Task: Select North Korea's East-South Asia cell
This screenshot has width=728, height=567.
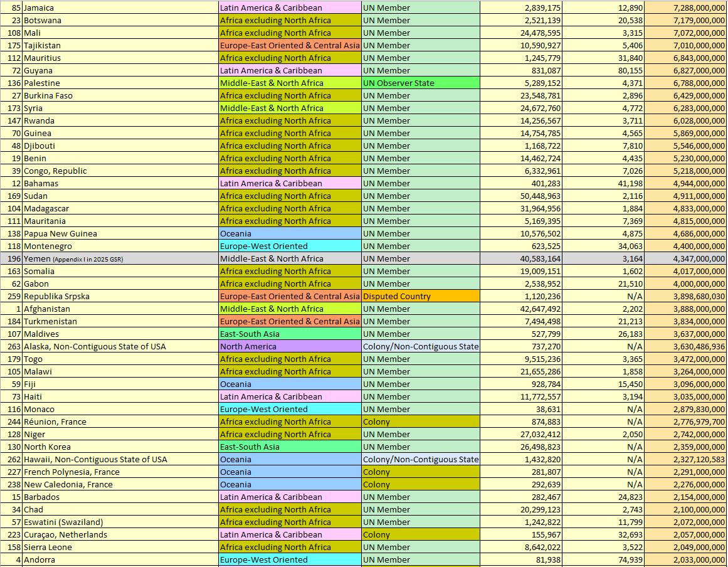Action: tap(290, 447)
